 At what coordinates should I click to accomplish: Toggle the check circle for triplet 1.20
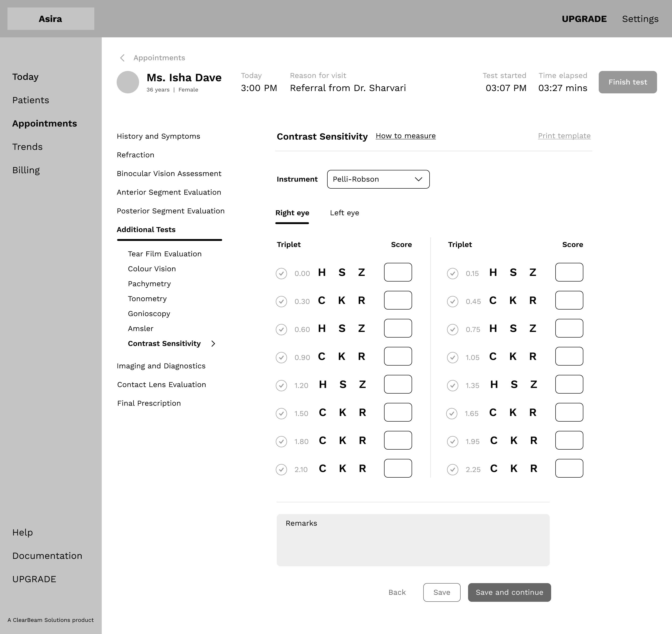(281, 385)
